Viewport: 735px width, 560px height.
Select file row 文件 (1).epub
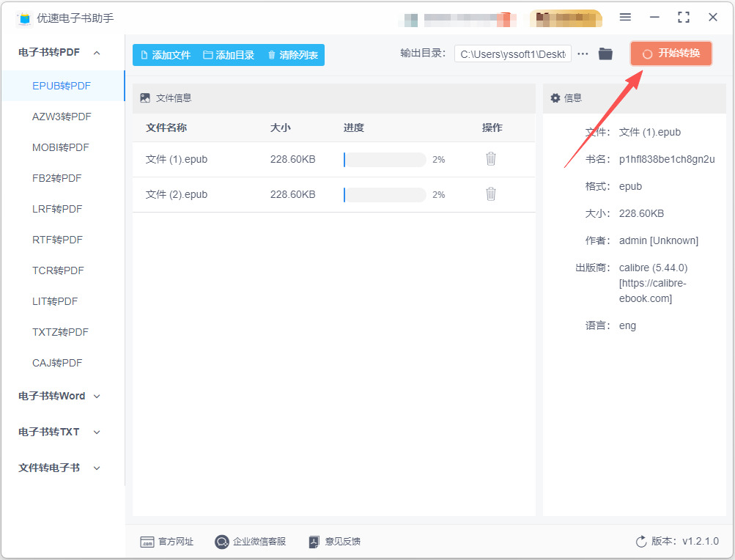[333, 160]
